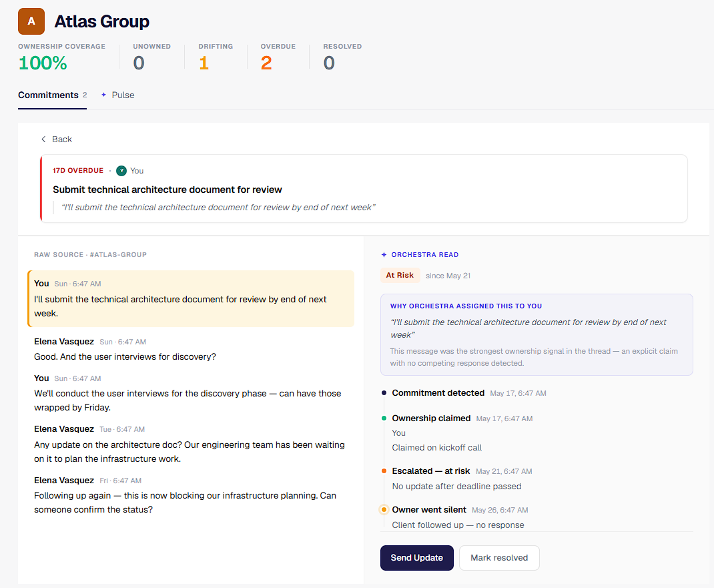
Task: Click the commitment title Submit technical architecture document
Action: pos(167,190)
